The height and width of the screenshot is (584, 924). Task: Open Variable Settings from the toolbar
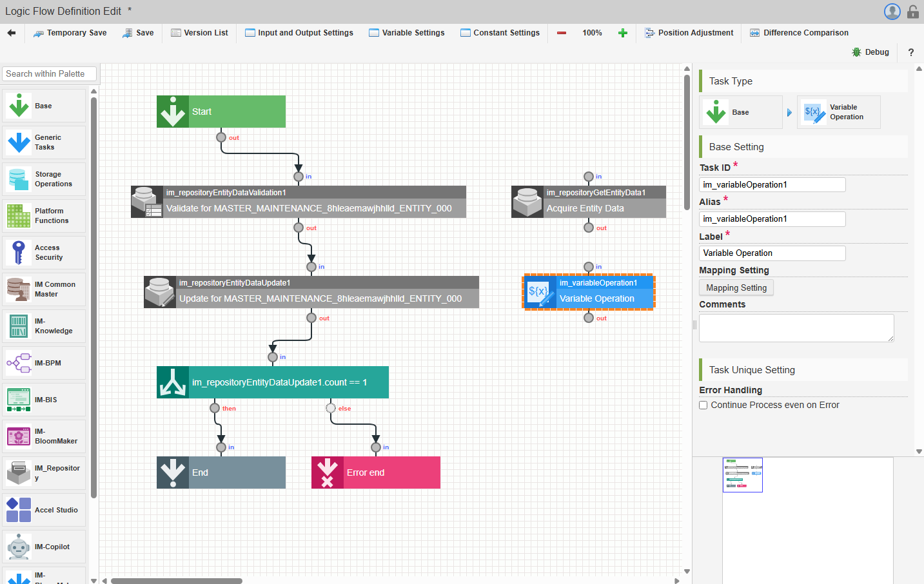point(406,33)
